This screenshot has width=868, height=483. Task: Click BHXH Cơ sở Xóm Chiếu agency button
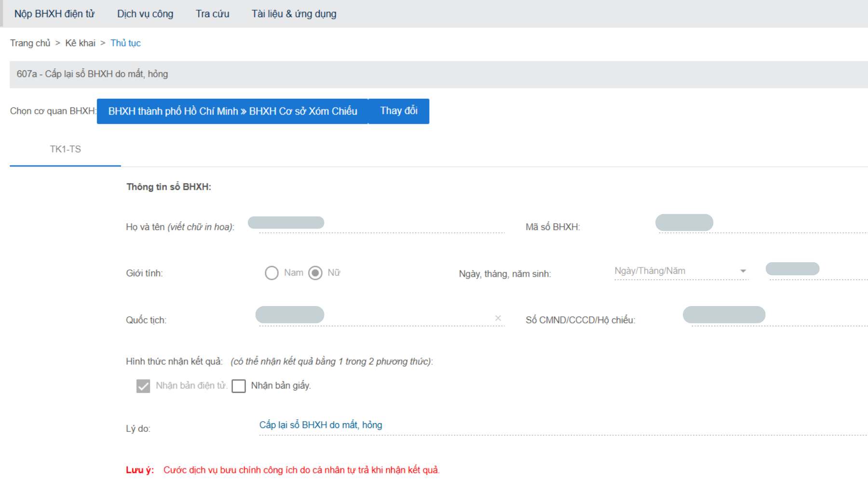pyautogui.click(x=232, y=111)
